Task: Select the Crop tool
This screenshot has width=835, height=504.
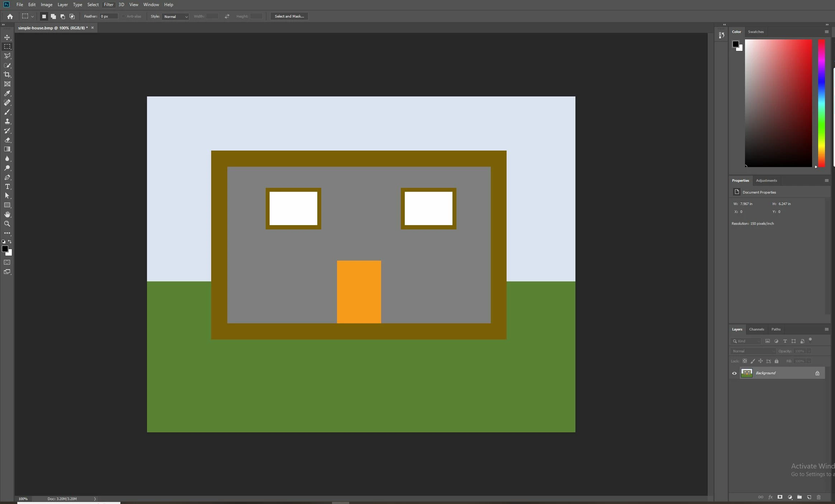Action: point(7,75)
